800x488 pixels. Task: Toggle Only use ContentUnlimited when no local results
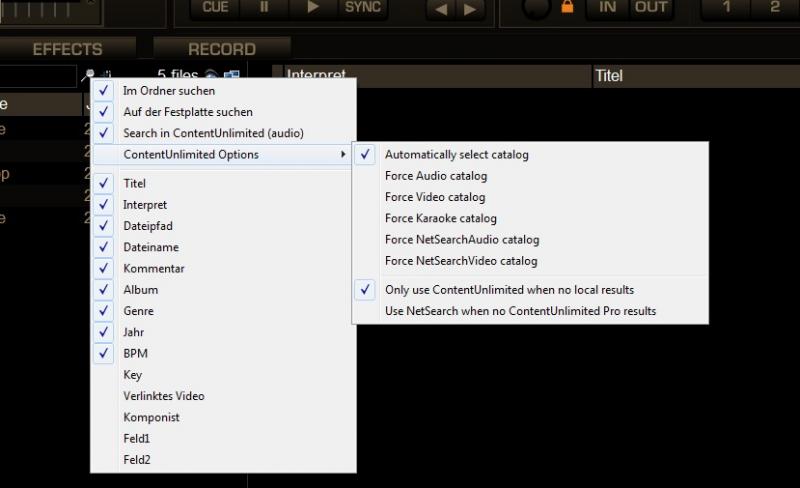pos(530,290)
